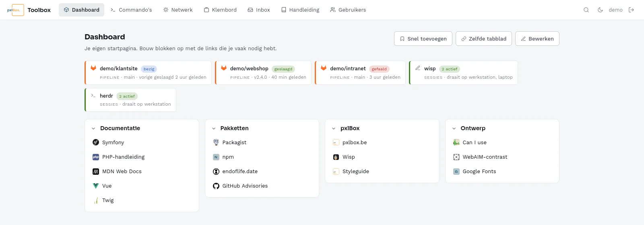Click the Packagist favicon
The width and height of the screenshot is (644, 225).
click(x=216, y=142)
